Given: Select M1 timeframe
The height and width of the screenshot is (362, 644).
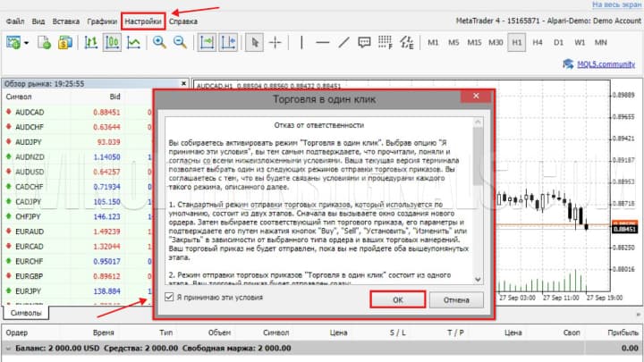Looking at the screenshot, I should pos(433,42).
